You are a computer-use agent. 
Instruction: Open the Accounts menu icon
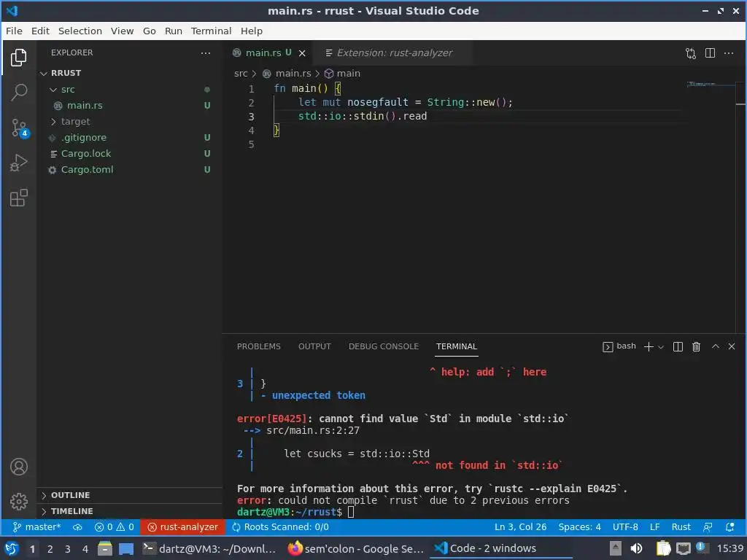click(x=18, y=467)
